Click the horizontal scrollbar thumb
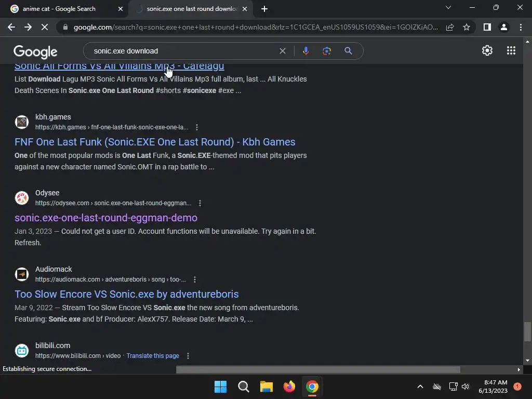The height and width of the screenshot is (399, 532). (318, 369)
